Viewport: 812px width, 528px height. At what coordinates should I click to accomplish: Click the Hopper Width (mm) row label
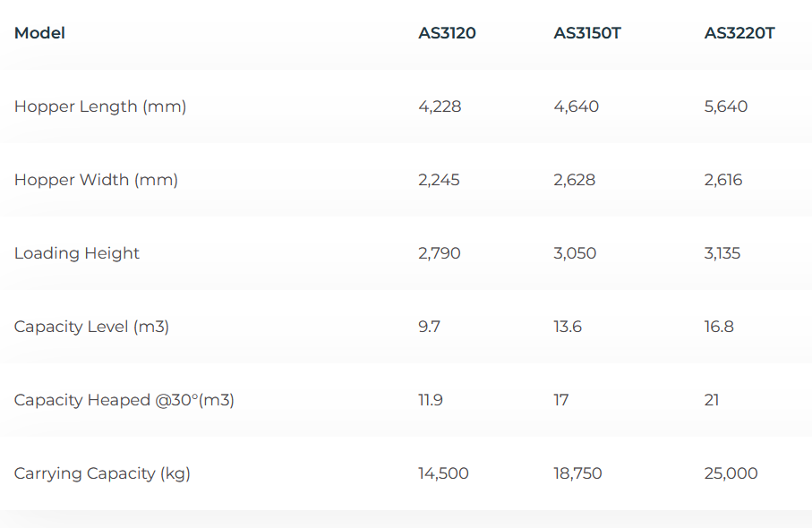96,180
